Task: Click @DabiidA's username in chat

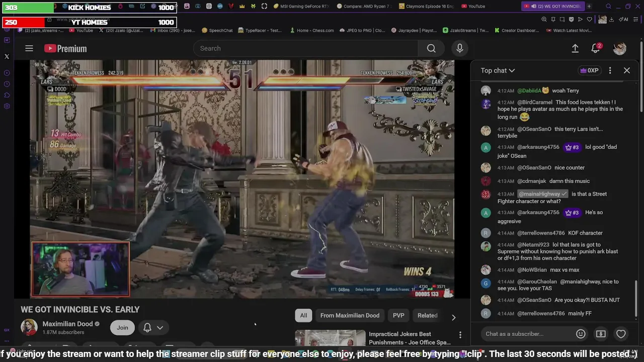Action: [529, 90]
